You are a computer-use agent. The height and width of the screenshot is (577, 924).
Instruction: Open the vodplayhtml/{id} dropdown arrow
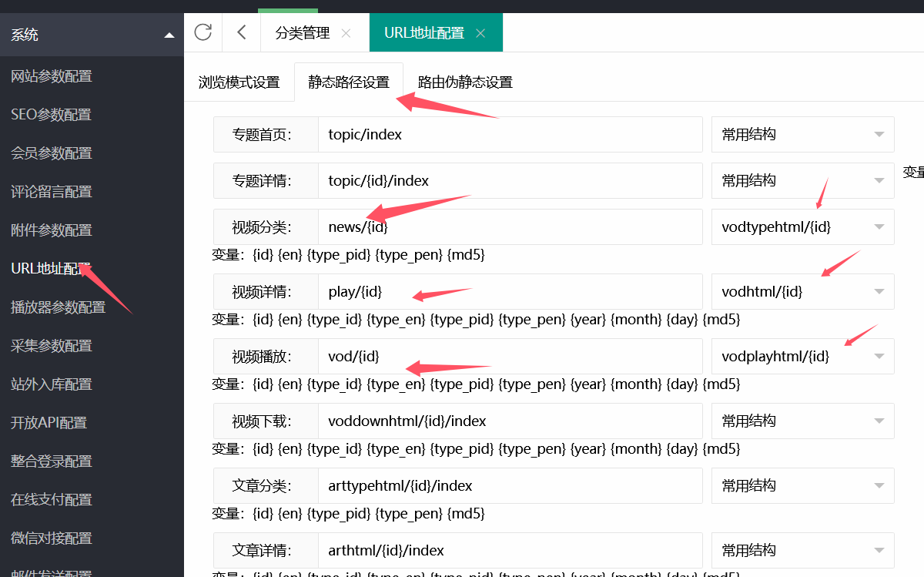point(879,357)
